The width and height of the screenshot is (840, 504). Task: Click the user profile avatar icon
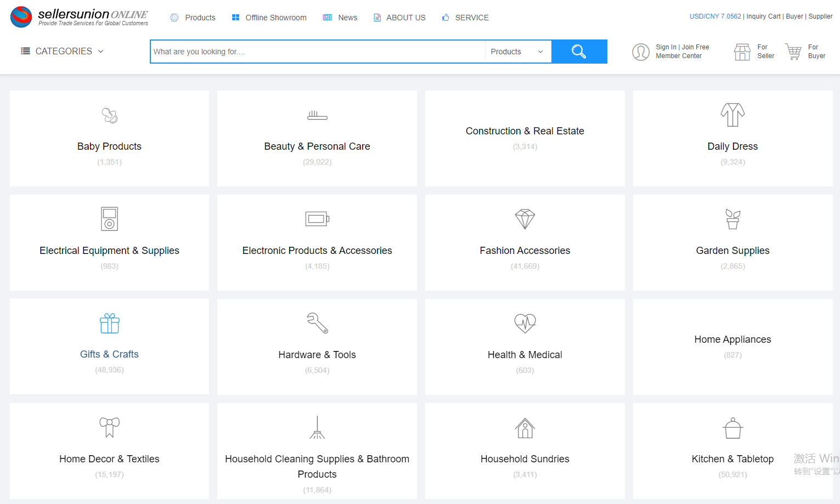coord(640,52)
